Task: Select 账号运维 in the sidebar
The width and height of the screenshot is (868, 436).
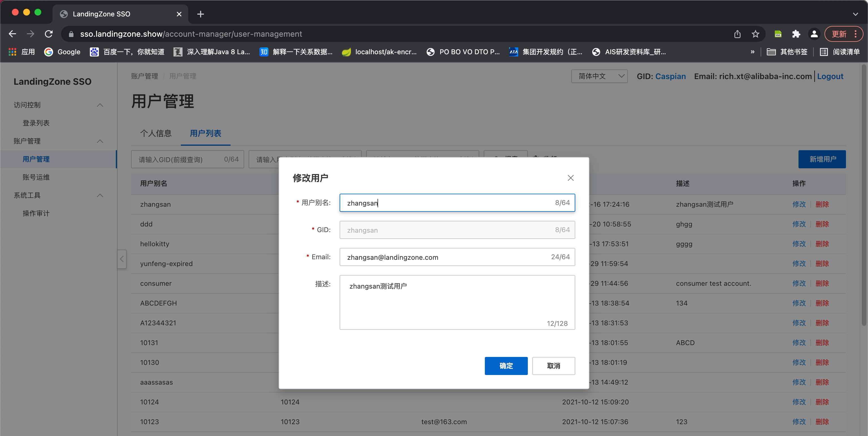Action: tap(36, 177)
